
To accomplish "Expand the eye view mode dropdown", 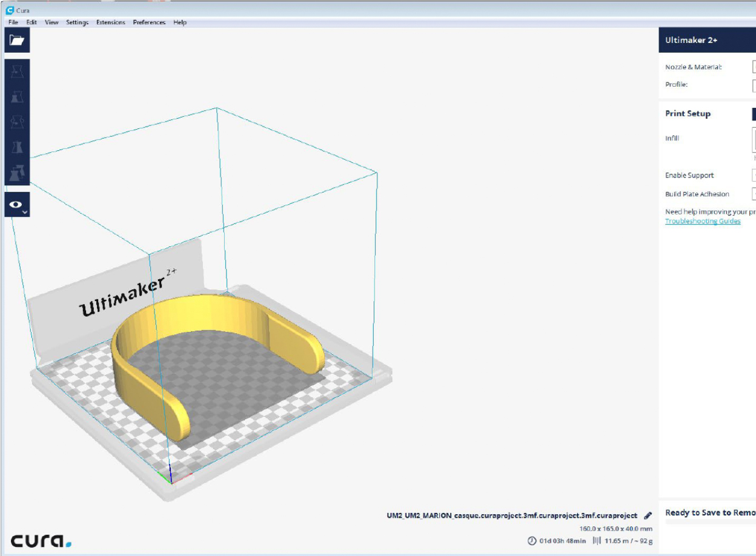I will tap(17, 205).
